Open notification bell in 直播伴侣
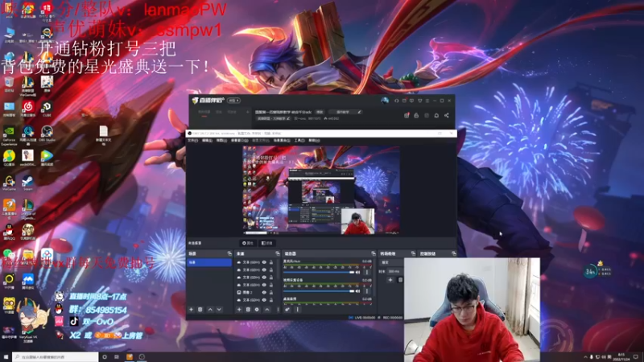 coord(436,115)
